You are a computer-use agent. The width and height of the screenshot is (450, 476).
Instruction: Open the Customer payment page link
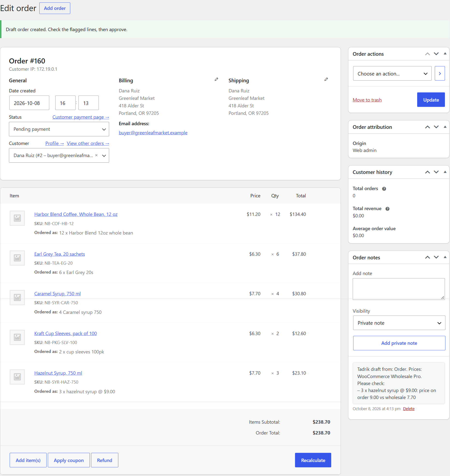(x=81, y=117)
